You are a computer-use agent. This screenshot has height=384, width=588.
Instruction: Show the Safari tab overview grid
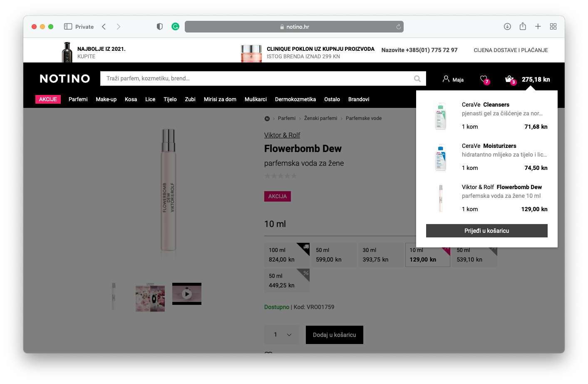553,27
